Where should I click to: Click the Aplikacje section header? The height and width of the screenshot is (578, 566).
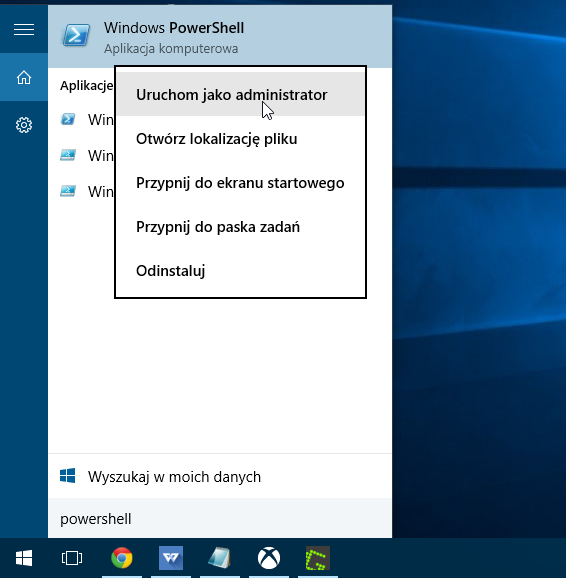point(87,86)
